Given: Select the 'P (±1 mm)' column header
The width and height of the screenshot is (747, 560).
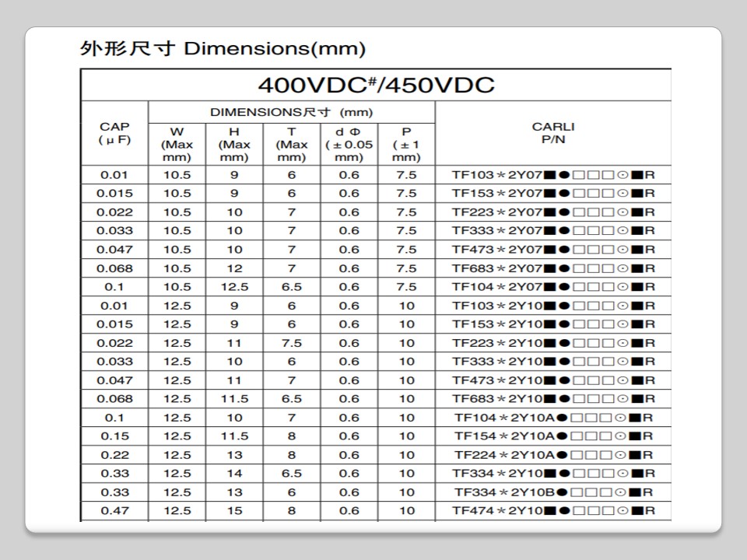Looking at the screenshot, I should pyautogui.click(x=406, y=144).
